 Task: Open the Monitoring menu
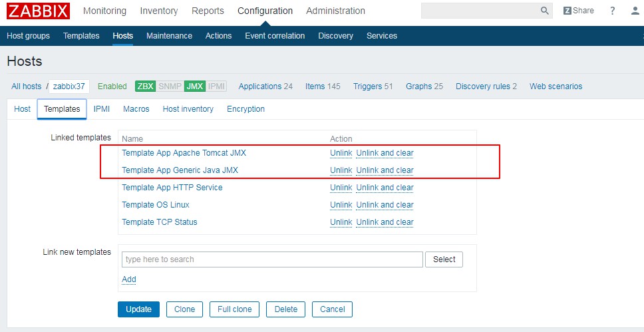tap(104, 11)
